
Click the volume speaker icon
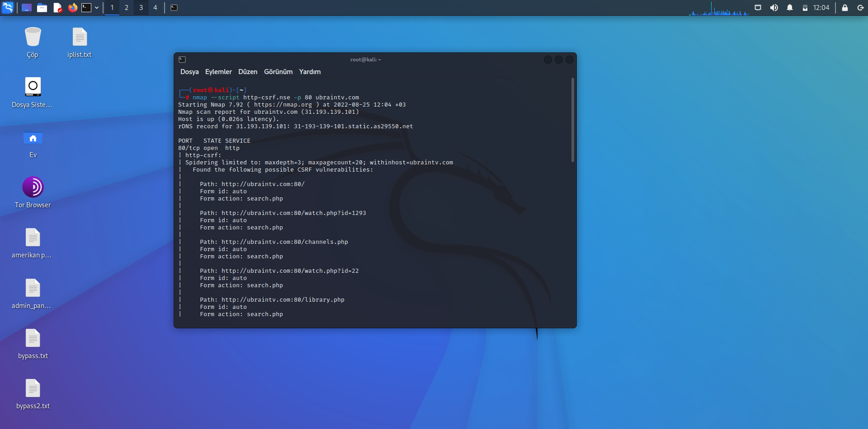click(x=774, y=8)
